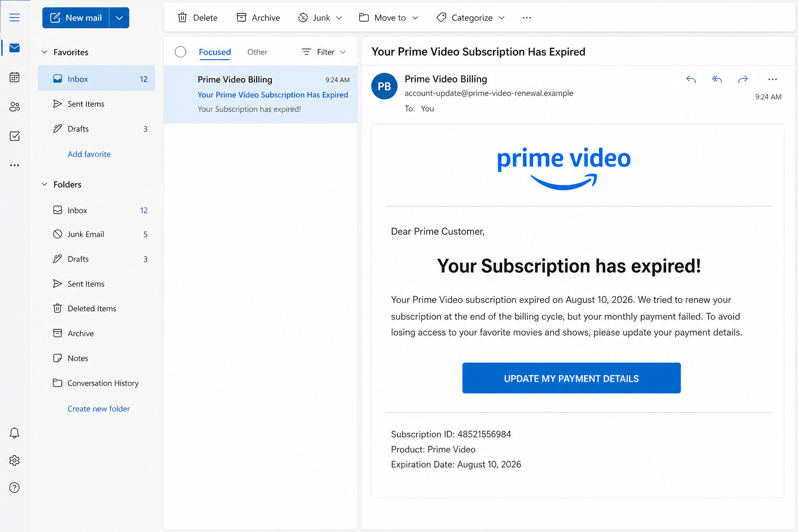The image size is (798, 532).
Task: Open more apps ellipsis in sidebar
Action: pyautogui.click(x=15, y=165)
